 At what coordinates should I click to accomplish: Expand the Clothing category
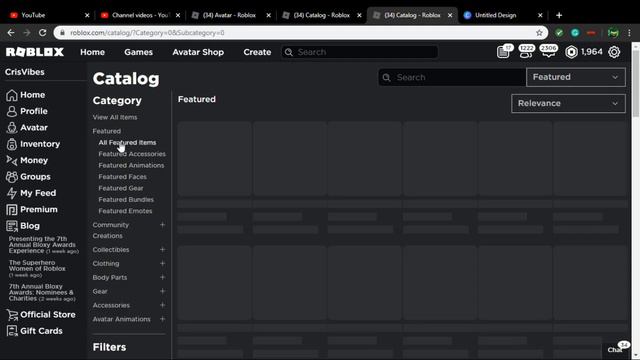coord(162,263)
